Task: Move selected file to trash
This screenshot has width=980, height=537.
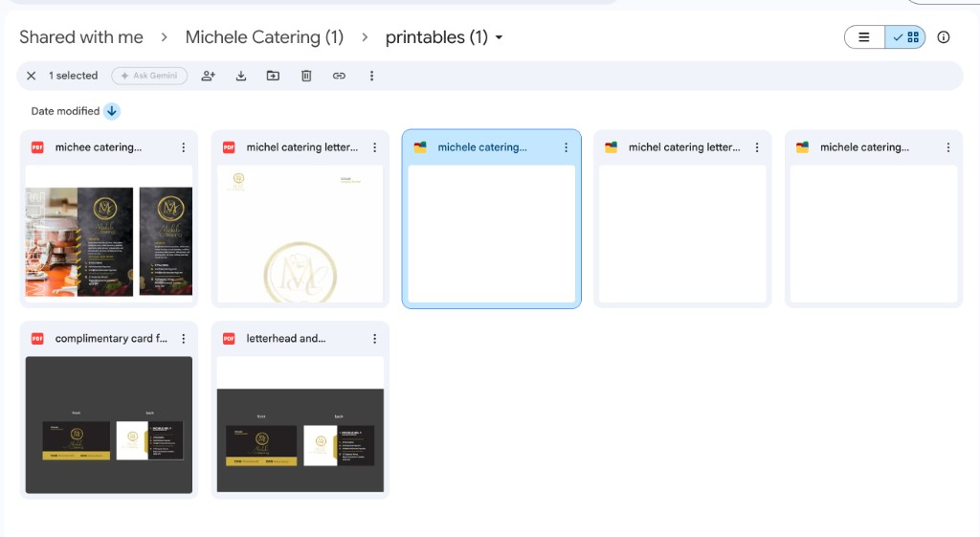Action: click(306, 76)
